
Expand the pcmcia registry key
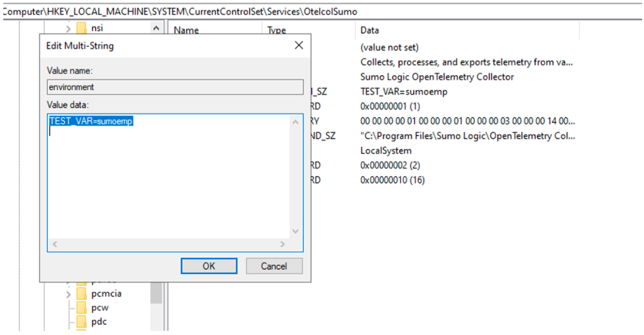tap(69, 294)
